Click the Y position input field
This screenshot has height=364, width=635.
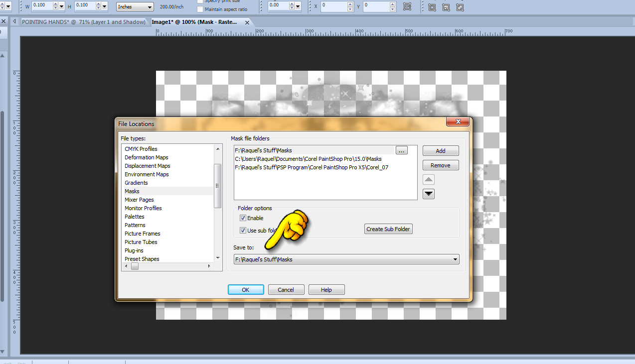pos(376,6)
